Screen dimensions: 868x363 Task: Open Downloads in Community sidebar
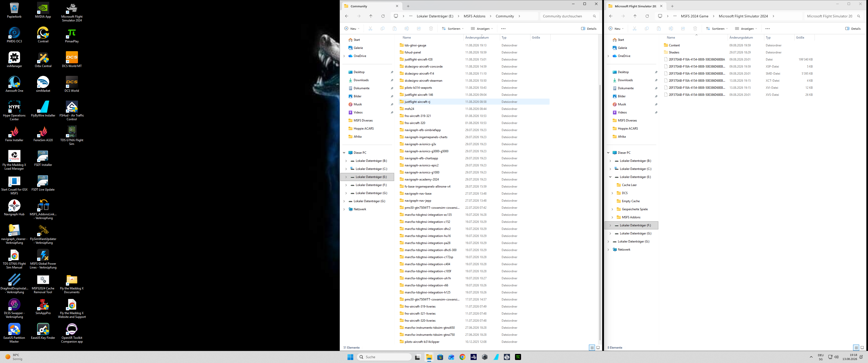[361, 80]
